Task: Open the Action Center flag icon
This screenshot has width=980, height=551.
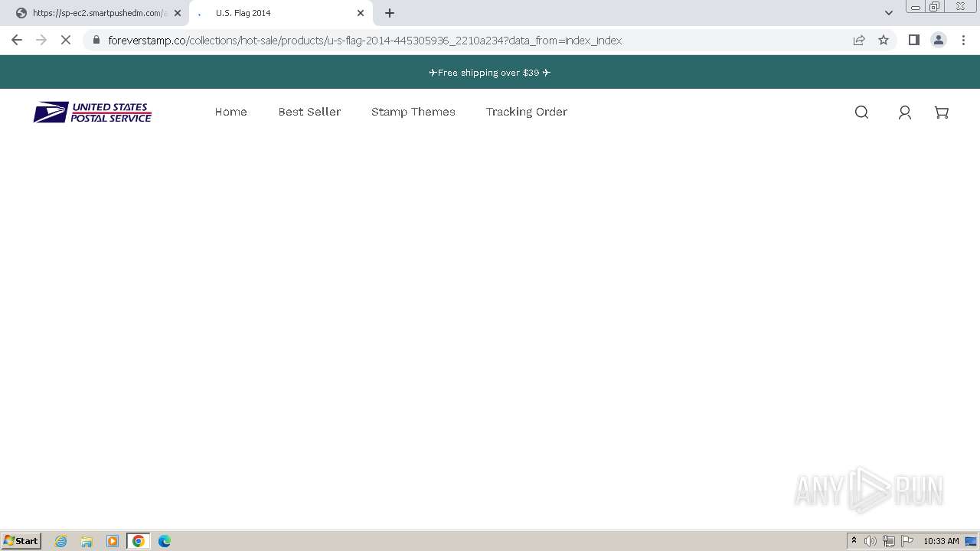Action: 907,541
